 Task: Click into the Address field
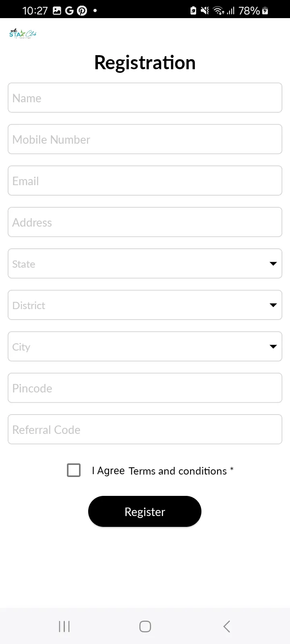[x=145, y=222]
